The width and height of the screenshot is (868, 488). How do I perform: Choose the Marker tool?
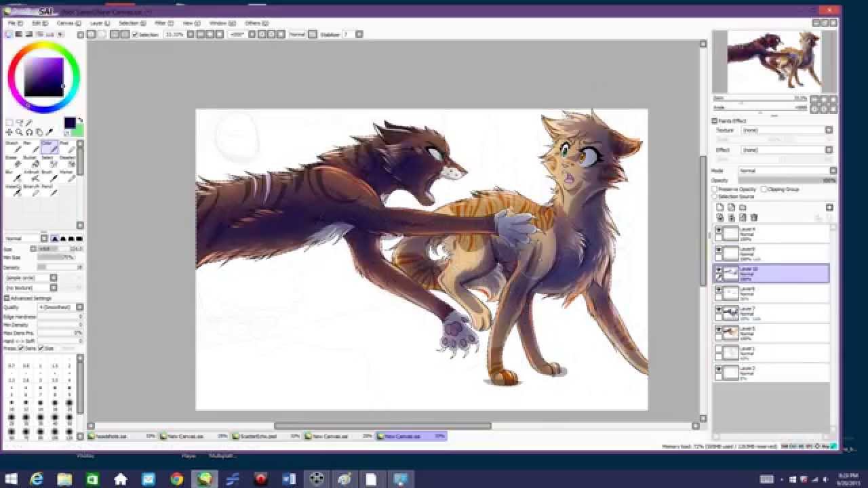click(66, 176)
